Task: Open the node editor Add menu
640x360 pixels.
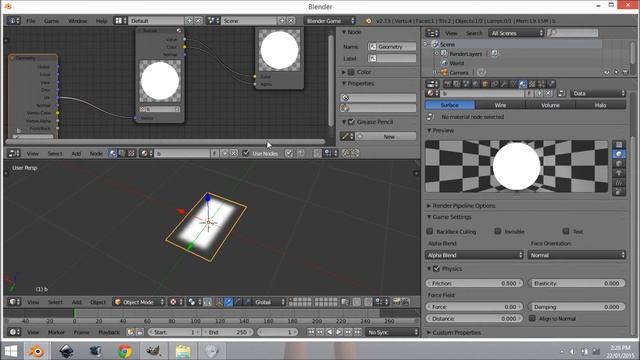Action: pos(76,153)
